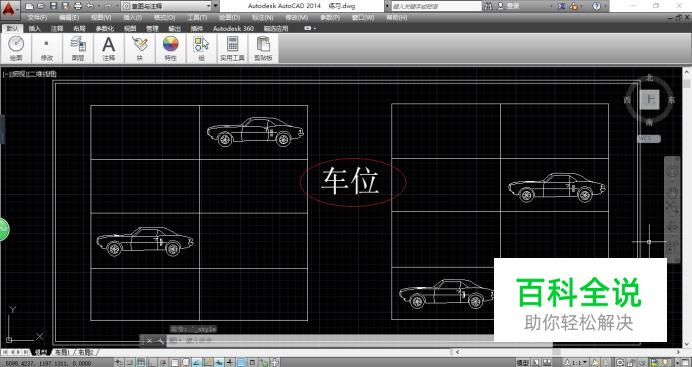
Task: Open the 文件(F) menu
Action: tap(37, 18)
